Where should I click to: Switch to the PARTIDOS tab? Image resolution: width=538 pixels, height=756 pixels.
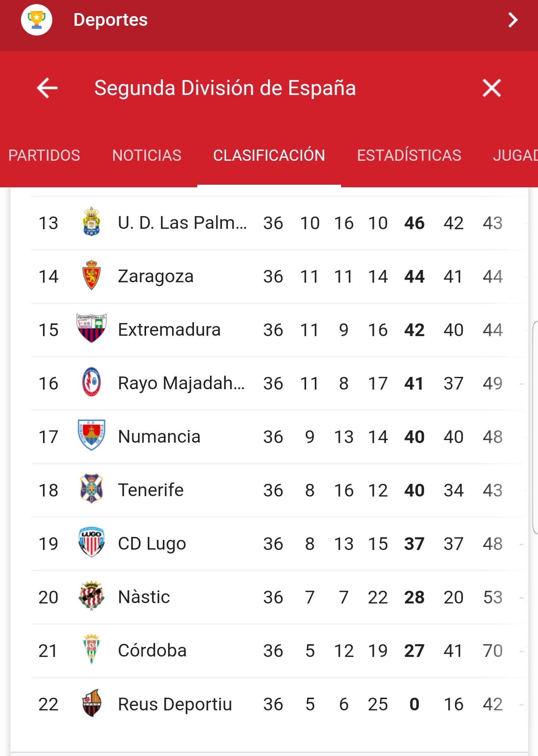coord(44,156)
